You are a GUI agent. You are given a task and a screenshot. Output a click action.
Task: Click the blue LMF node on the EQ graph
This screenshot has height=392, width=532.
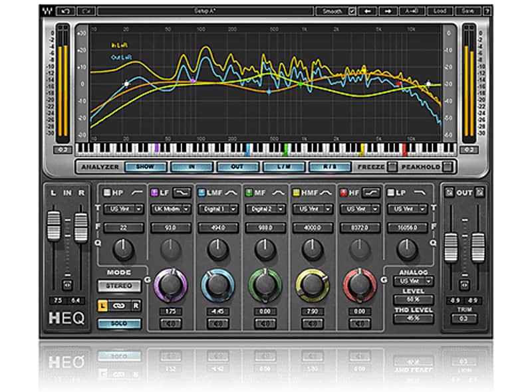click(x=269, y=92)
